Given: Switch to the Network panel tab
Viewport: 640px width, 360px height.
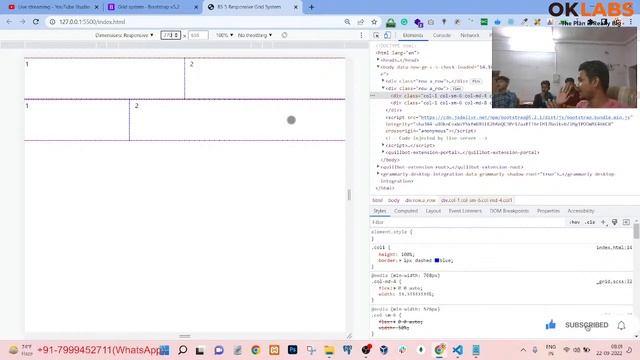Looking at the screenshot, I should (470, 35).
